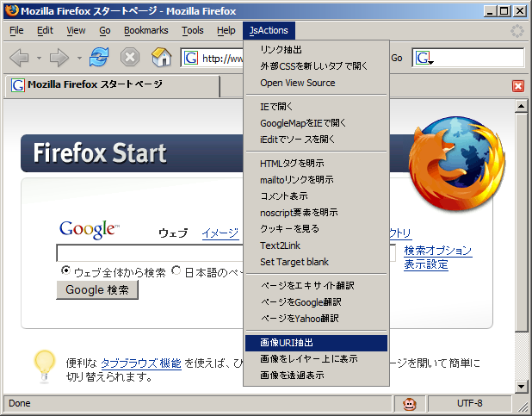
Task: Click the Google logo on page
Action: (90, 230)
